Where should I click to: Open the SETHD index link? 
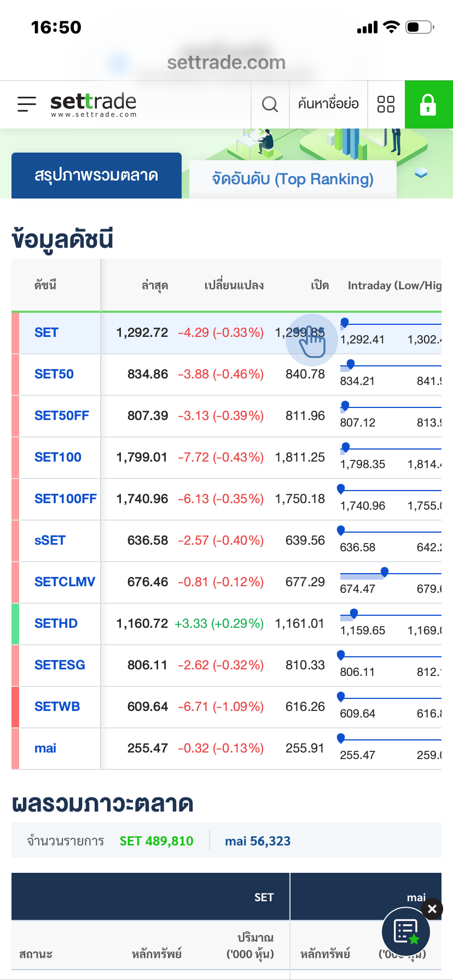tap(56, 623)
